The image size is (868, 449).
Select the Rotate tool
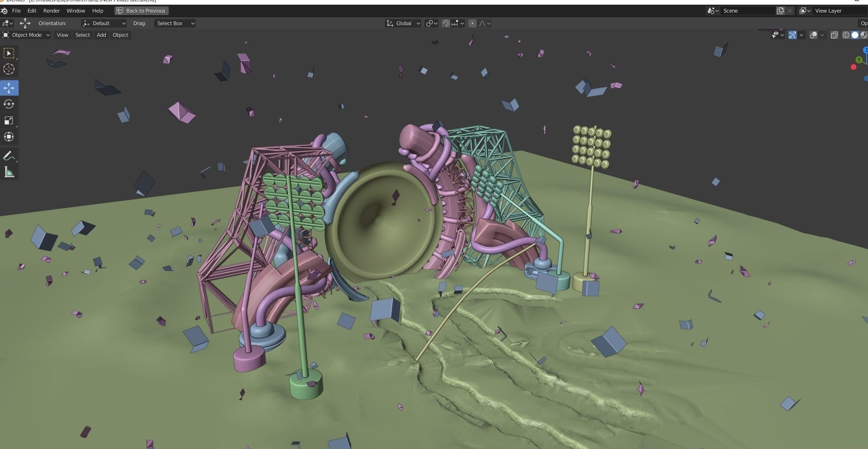[9, 104]
